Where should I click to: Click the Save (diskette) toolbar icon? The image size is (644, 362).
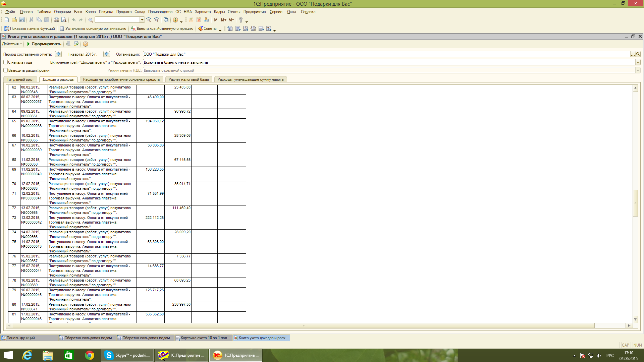tap(22, 20)
